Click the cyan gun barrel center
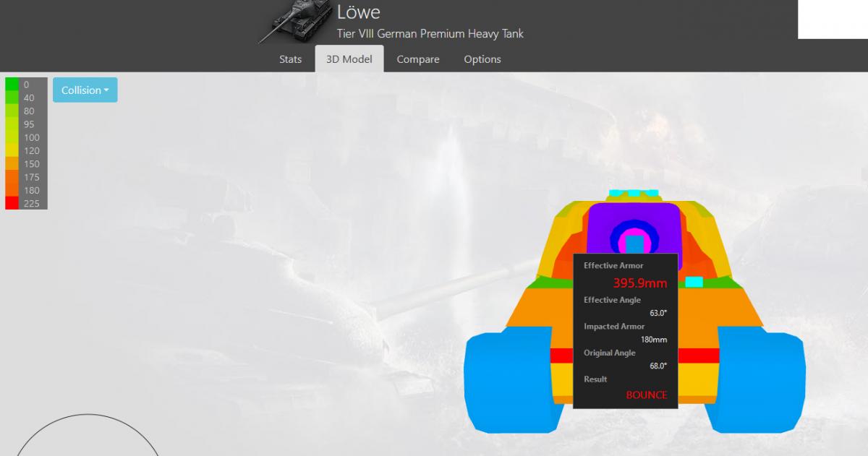This screenshot has width=868, height=456. coord(634,243)
